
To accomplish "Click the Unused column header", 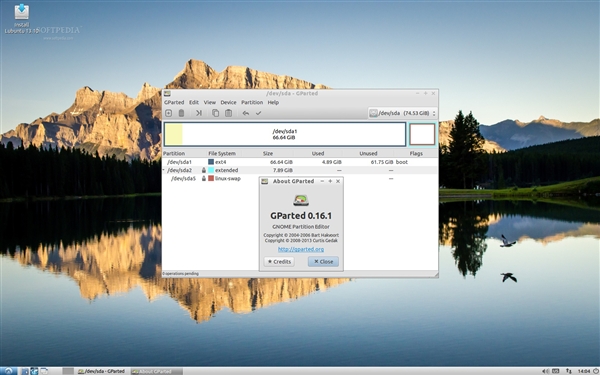I will [368, 153].
